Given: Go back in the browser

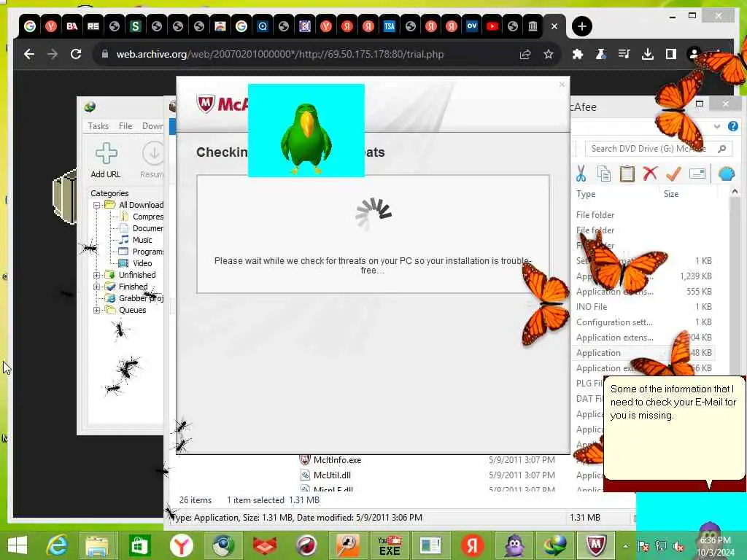Looking at the screenshot, I should click(29, 54).
